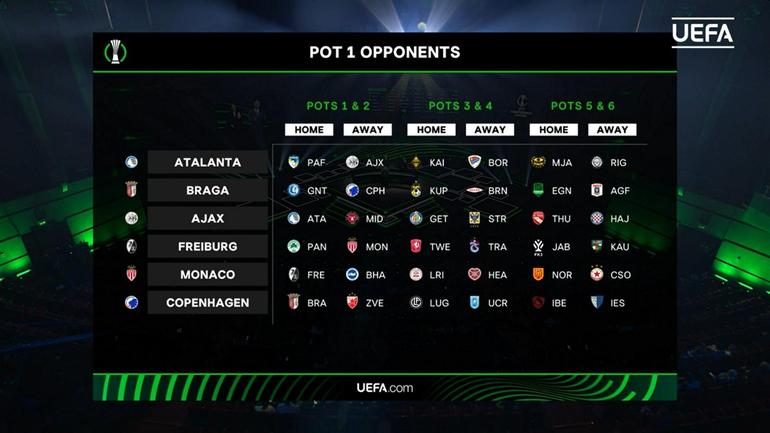Click the POT 1 OPPONENTS title
The height and width of the screenshot is (433, 770).
click(x=385, y=52)
